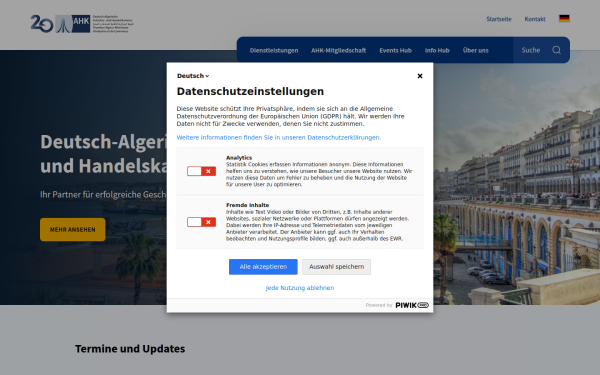Click the Termine und Updates heading
Screen dimensions: 600x375
[x=130, y=349]
